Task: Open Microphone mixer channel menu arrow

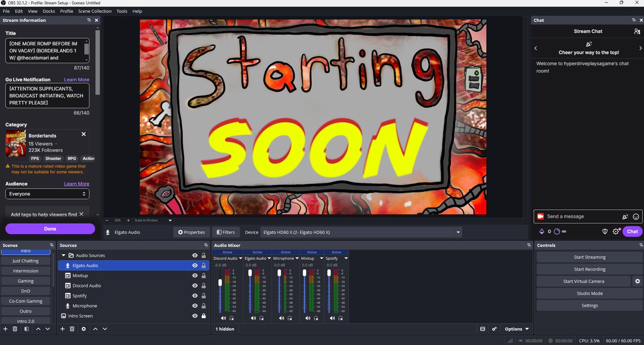Action: (297, 259)
